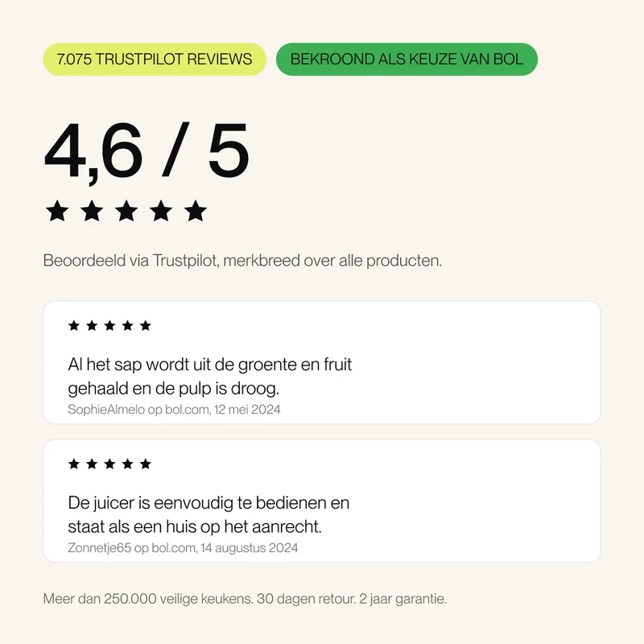Click the 30 dagen retour guarantee footer text

[306, 599]
